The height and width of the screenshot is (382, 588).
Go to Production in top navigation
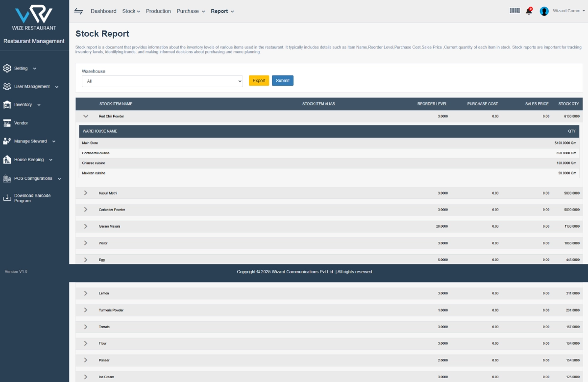[x=158, y=11]
